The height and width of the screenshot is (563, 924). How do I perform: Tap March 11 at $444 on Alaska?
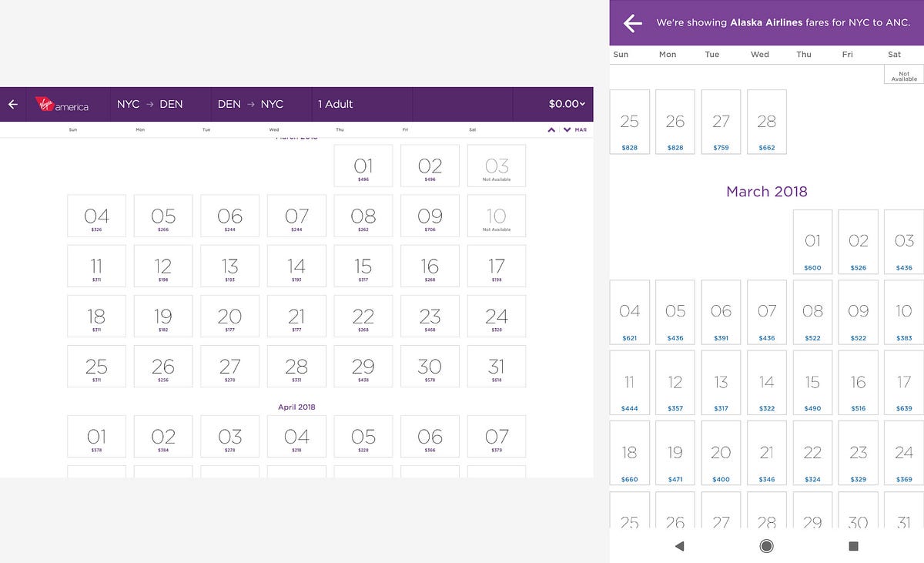(630, 382)
